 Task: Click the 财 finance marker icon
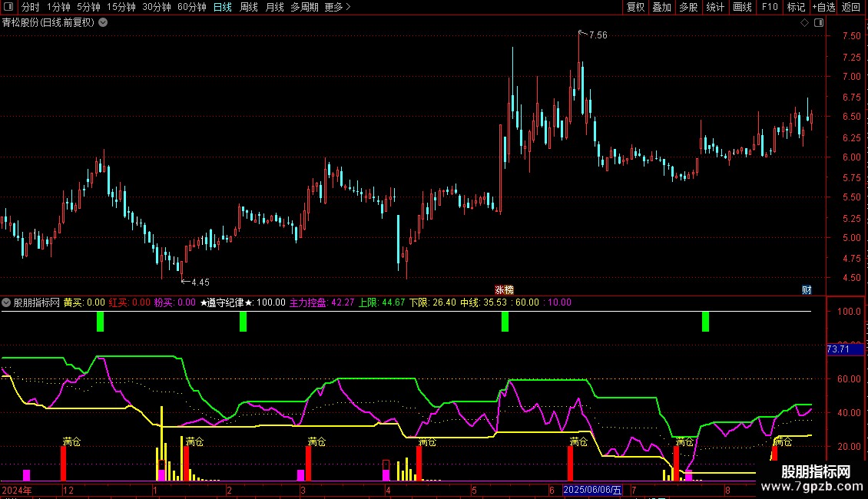(807, 289)
